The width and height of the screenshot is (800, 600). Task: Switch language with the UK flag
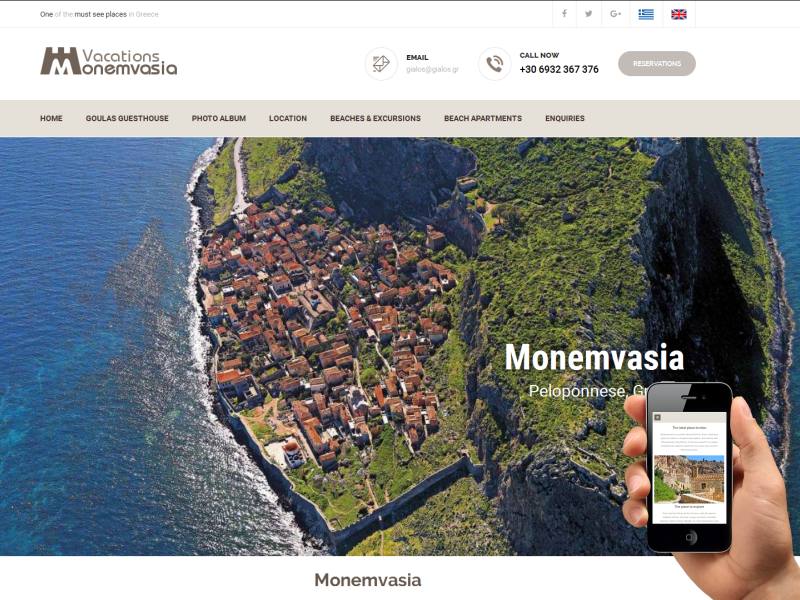679,14
